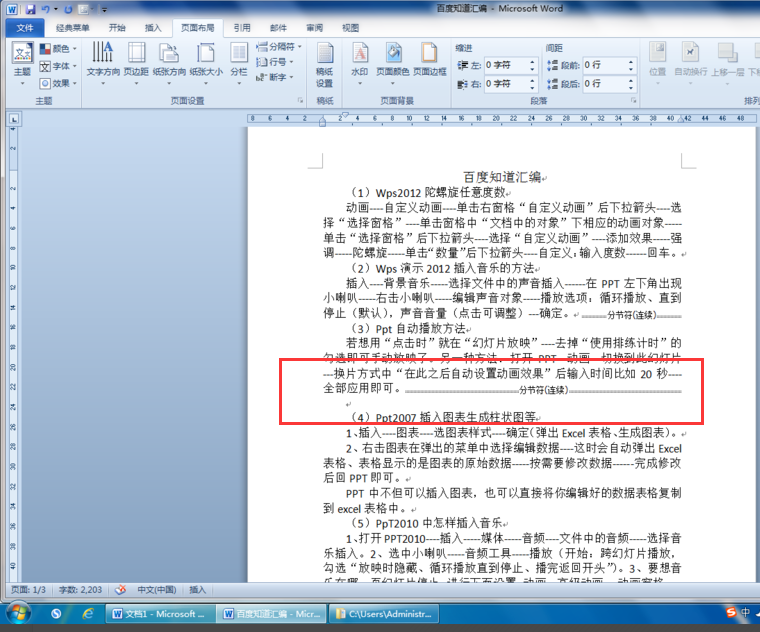
Task: Open the Line Numbers (行号) dropdown
Action: [275, 62]
